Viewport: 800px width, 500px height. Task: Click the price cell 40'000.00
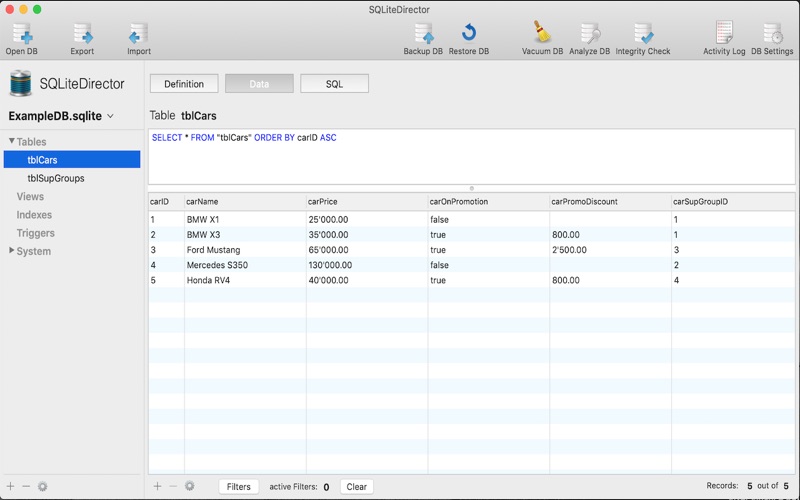[367, 280]
